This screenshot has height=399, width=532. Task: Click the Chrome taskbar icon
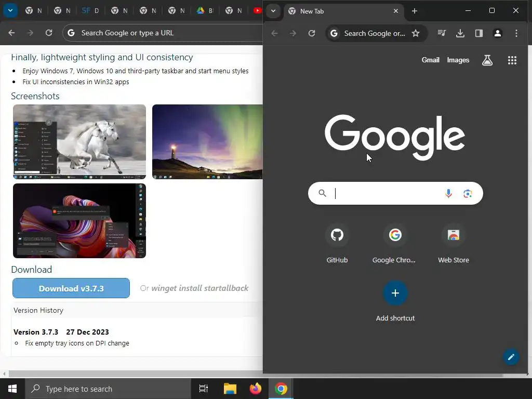pyautogui.click(x=281, y=389)
